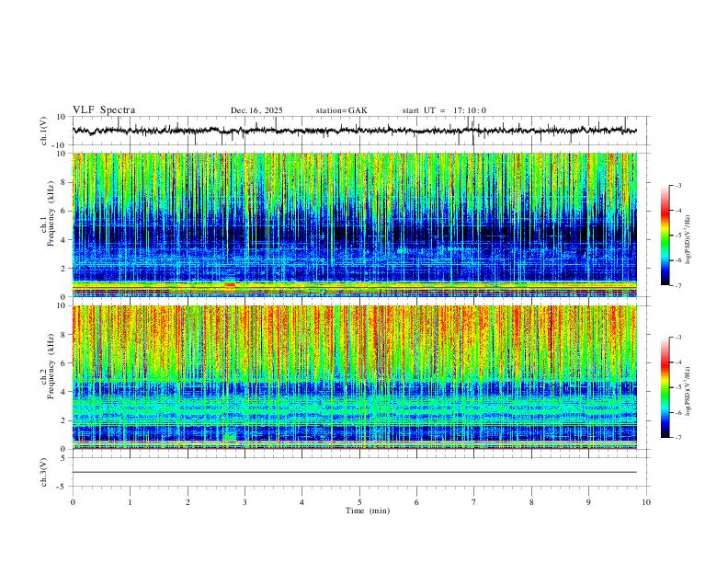
Task: Select the "start UT = 17:10:0" text
Action: (444, 110)
